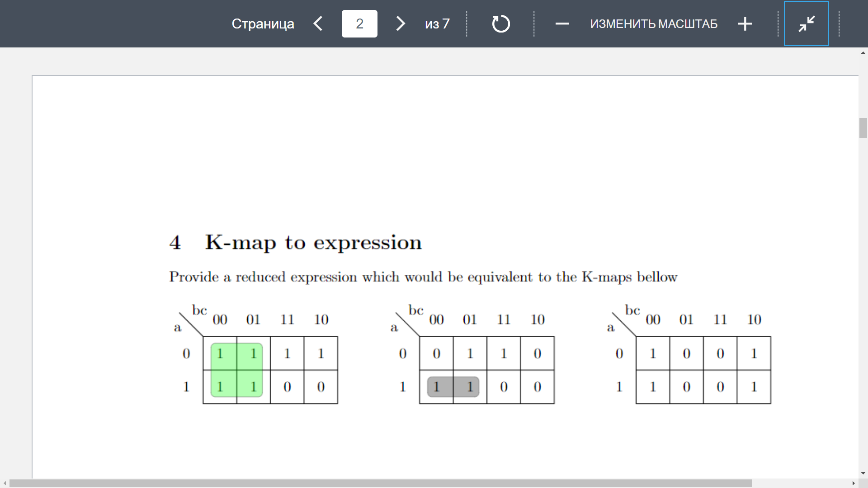
Task: Rotate the PDF page
Action: [x=501, y=24]
